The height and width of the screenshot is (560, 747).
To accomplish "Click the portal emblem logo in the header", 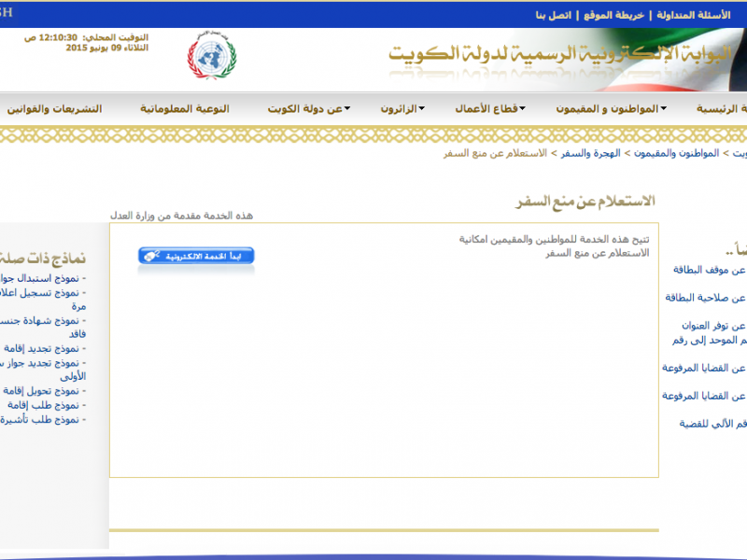I will (212, 56).
